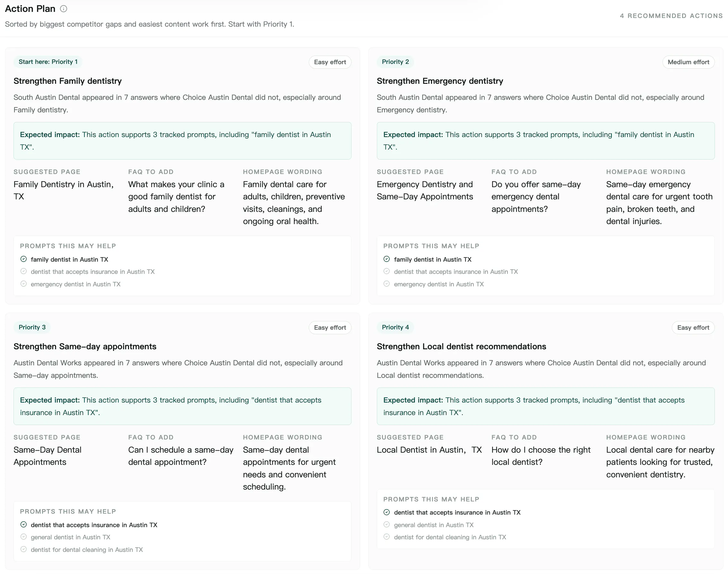Click check icon beside insurance prompt in Priority 3

[x=23, y=525]
